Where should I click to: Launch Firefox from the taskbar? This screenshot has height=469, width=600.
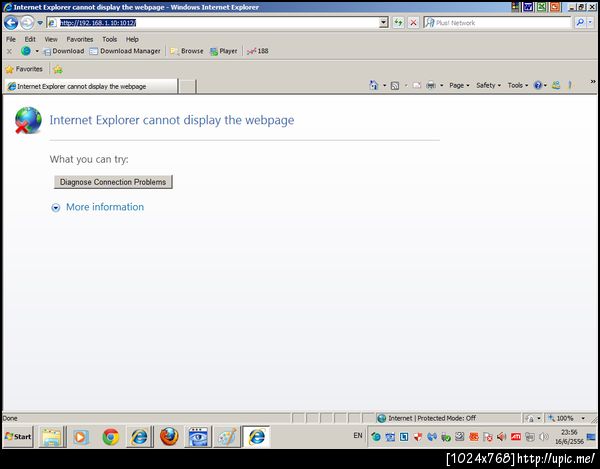[169, 437]
